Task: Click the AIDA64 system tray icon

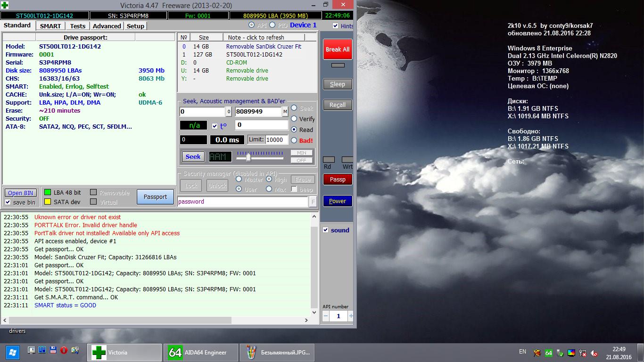Action: [549, 353]
